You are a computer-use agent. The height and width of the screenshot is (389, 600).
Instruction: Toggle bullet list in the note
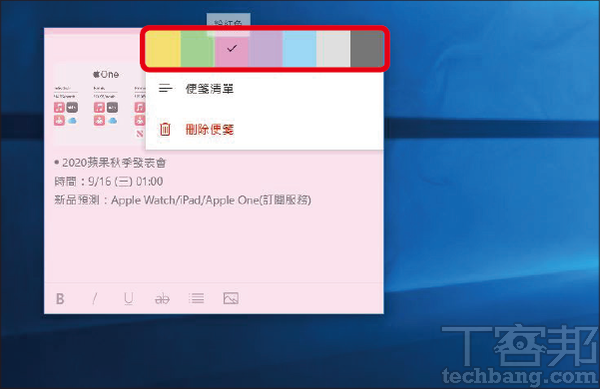pos(196,298)
